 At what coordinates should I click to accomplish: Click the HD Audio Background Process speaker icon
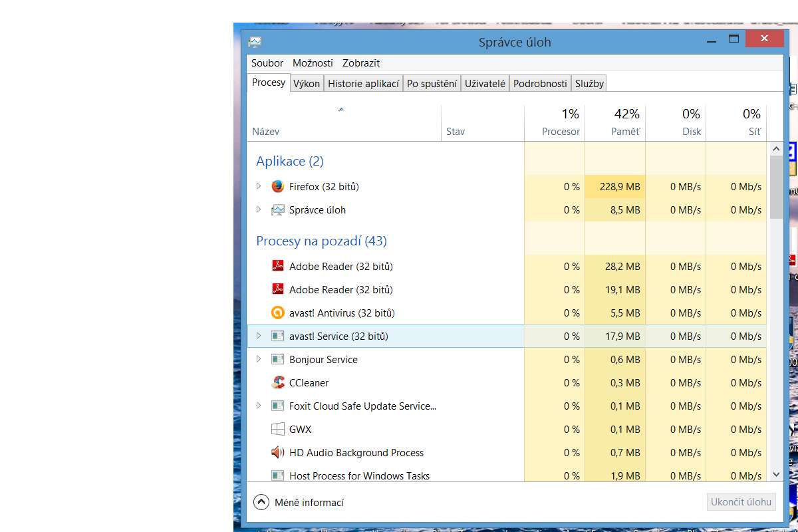tap(278, 452)
